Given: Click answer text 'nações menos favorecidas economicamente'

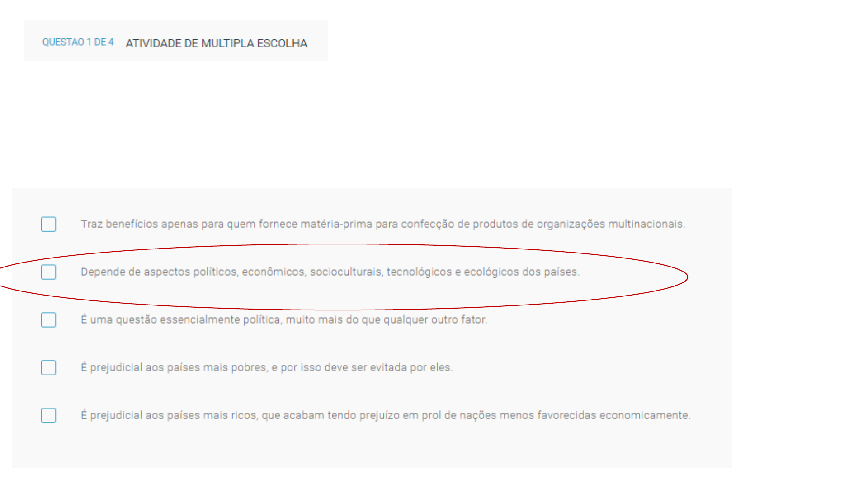Looking at the screenshot, I should (575, 415).
